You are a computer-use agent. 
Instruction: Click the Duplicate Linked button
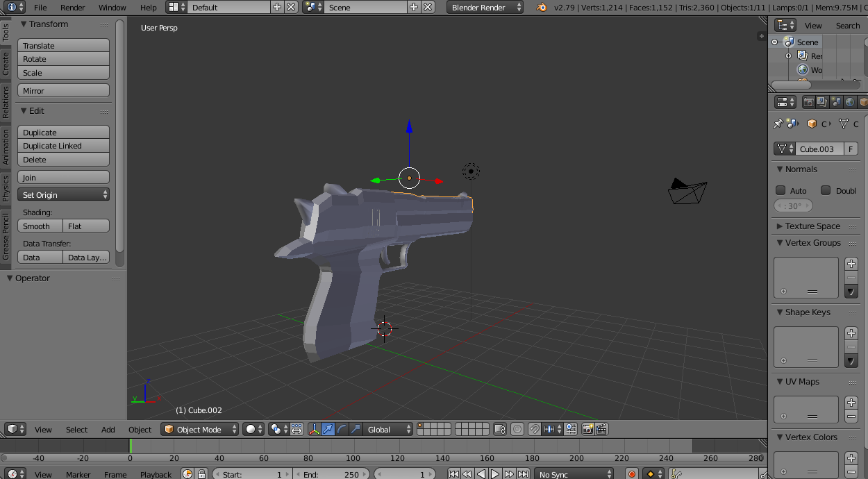63,145
